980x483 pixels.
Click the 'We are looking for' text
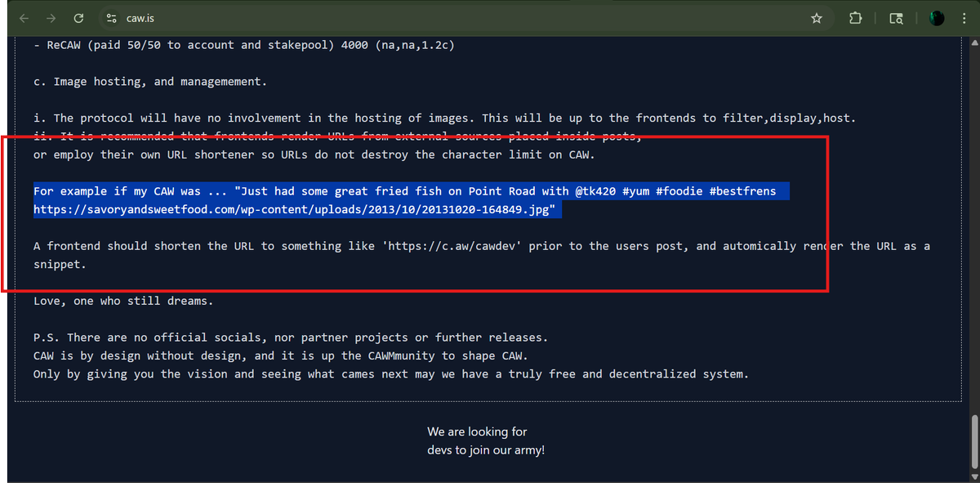point(478,432)
